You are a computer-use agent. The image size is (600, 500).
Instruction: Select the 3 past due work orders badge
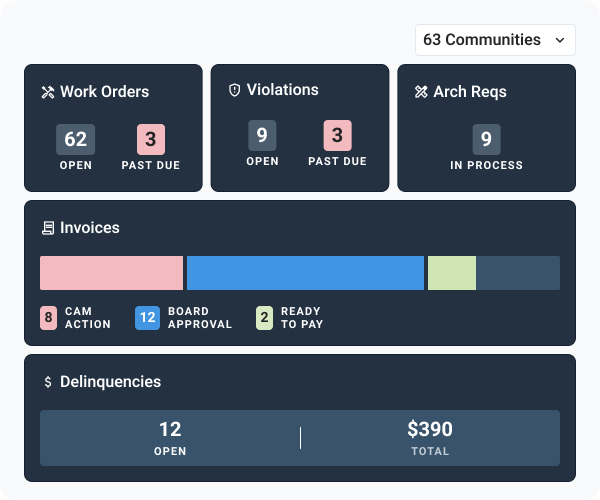pos(151,139)
